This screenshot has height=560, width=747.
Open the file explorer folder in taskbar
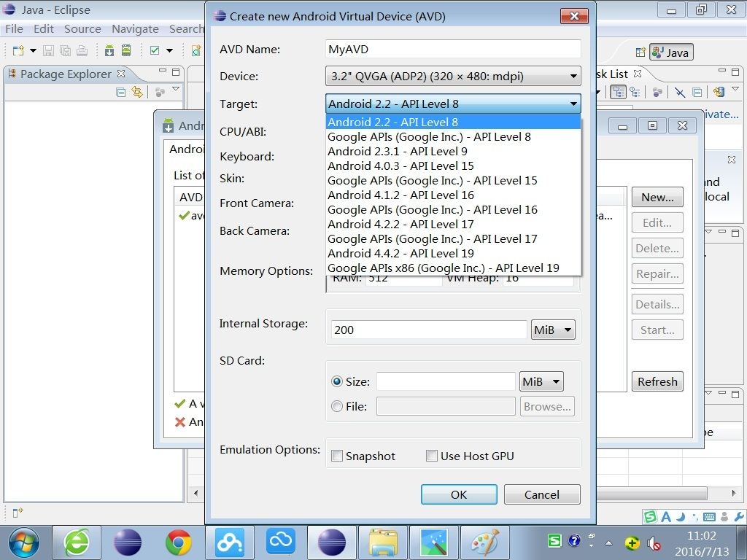[384, 542]
